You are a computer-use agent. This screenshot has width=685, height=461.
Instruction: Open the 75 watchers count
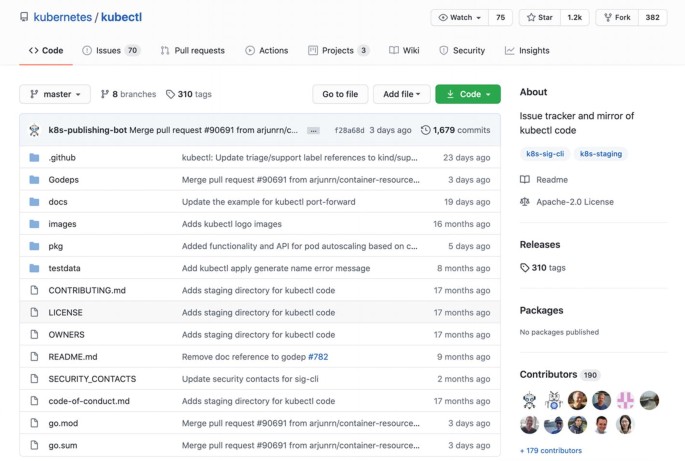[x=501, y=17]
